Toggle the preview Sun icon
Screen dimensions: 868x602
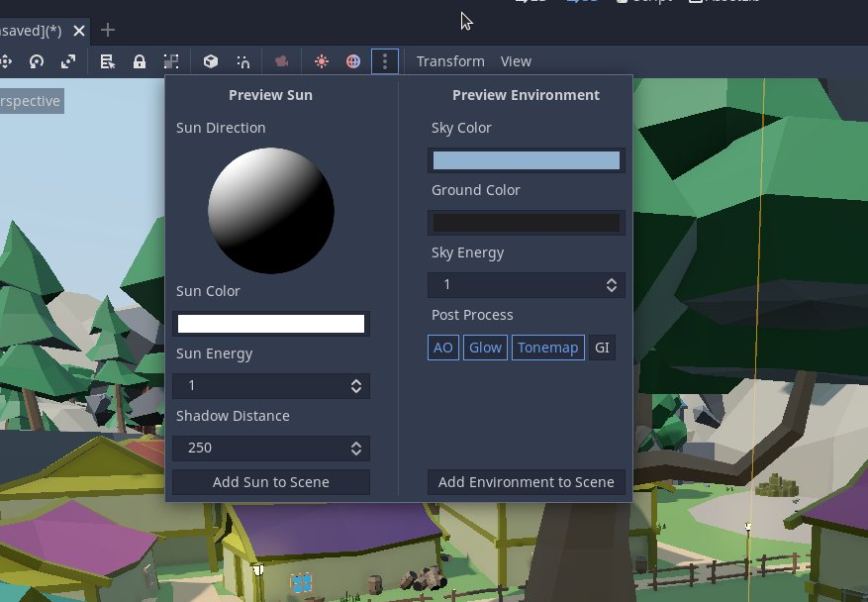[321, 61]
